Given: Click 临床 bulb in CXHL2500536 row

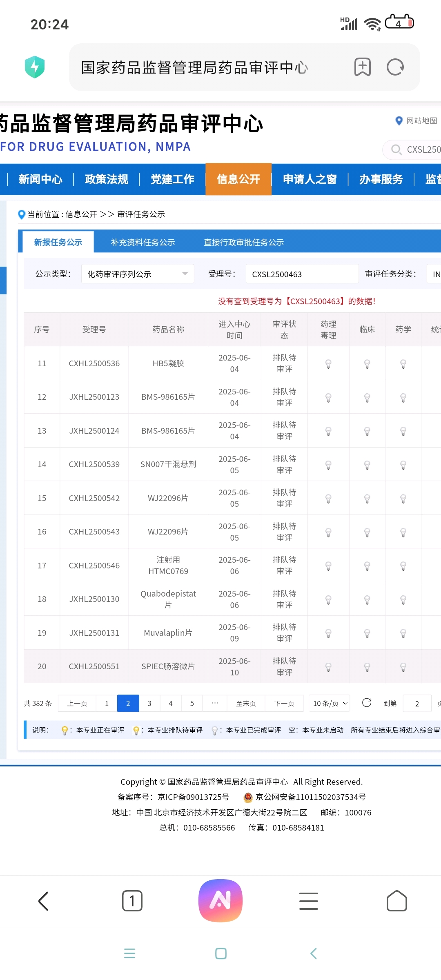Looking at the screenshot, I should (x=367, y=364).
